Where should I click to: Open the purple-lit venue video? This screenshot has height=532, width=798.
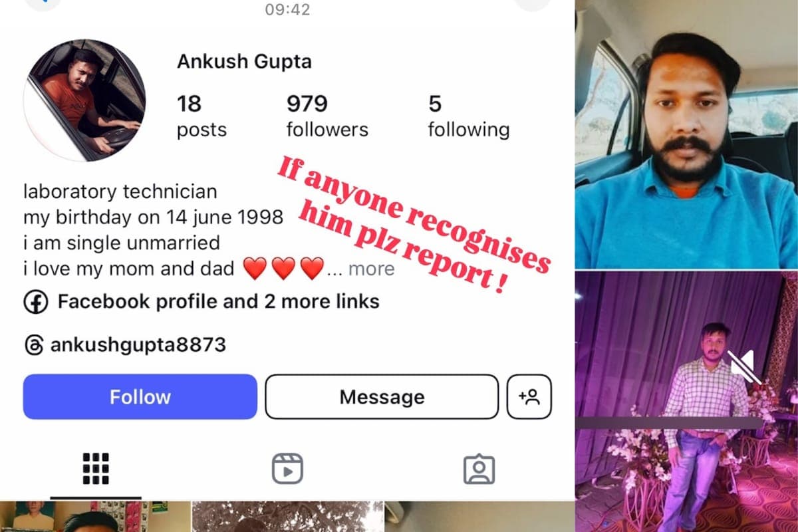(x=687, y=402)
